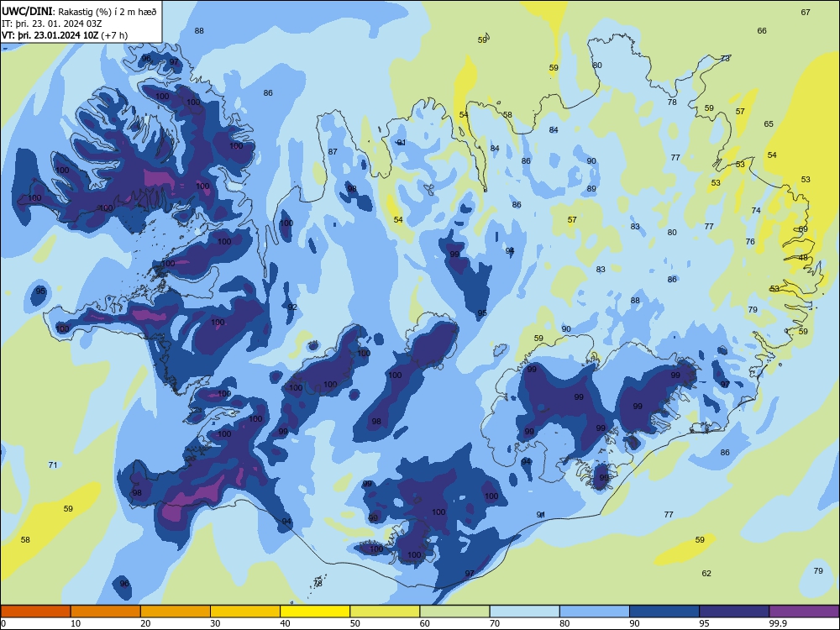
Task: Click the legend tick label "70"
Action: 495,623
